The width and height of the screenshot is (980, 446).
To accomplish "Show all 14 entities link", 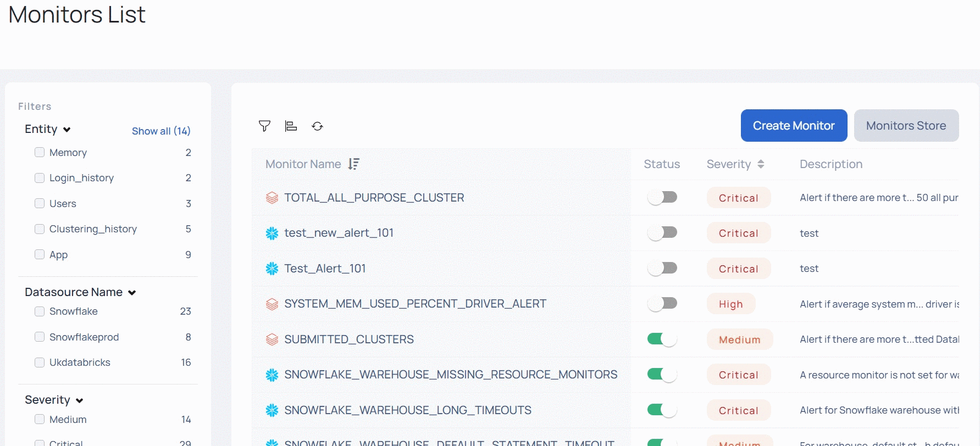I will tap(161, 131).
